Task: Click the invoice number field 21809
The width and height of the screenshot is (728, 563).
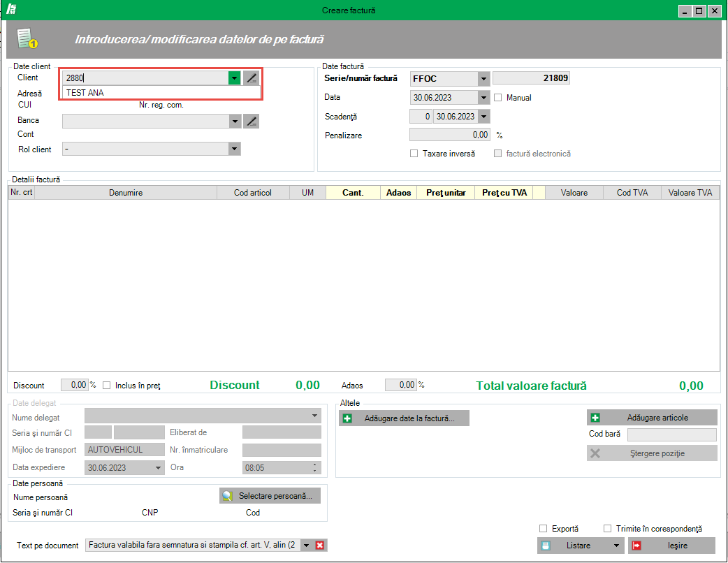Action: (531, 78)
